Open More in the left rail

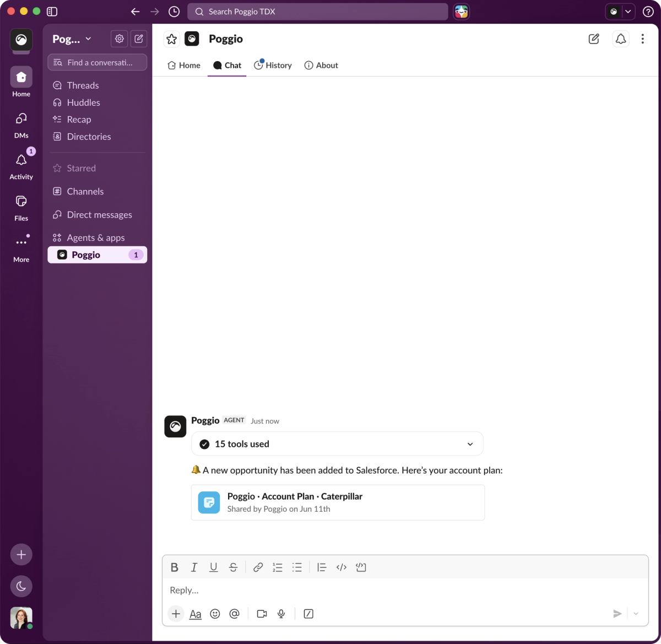pos(21,248)
